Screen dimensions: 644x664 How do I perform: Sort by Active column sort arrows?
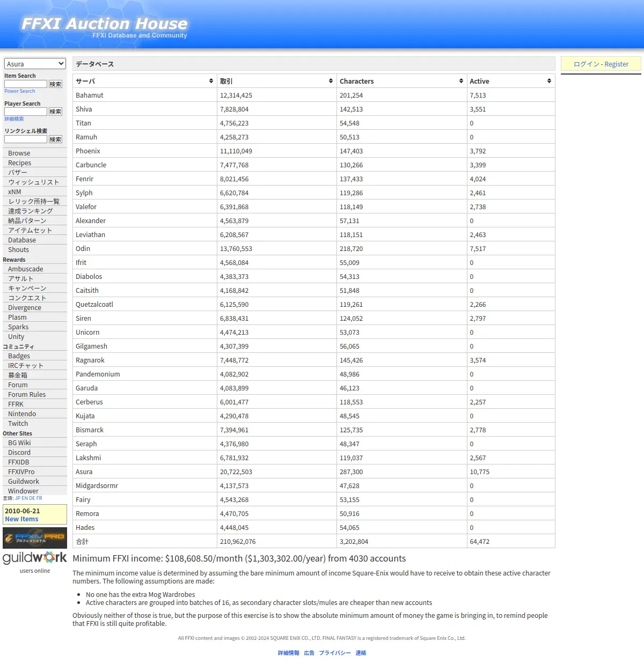pos(549,81)
